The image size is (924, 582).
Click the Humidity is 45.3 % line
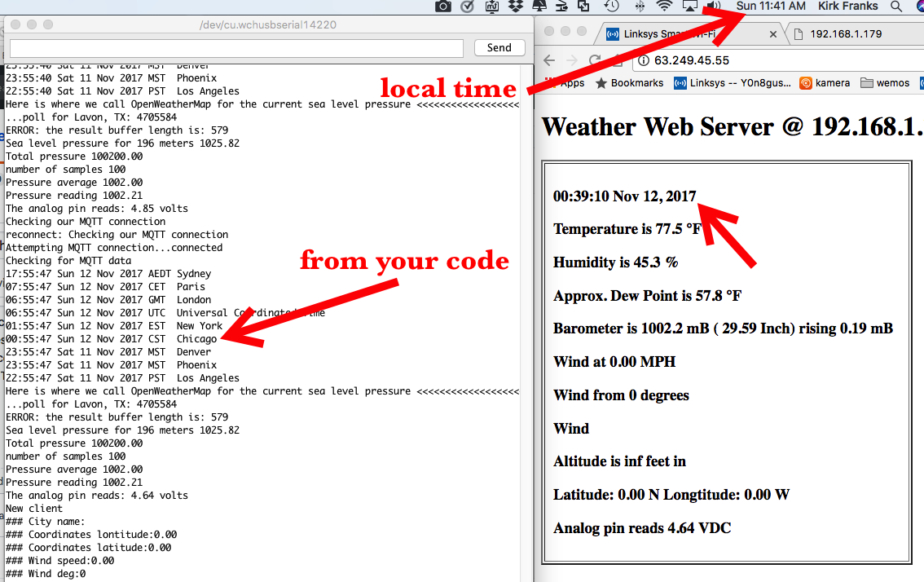click(616, 262)
